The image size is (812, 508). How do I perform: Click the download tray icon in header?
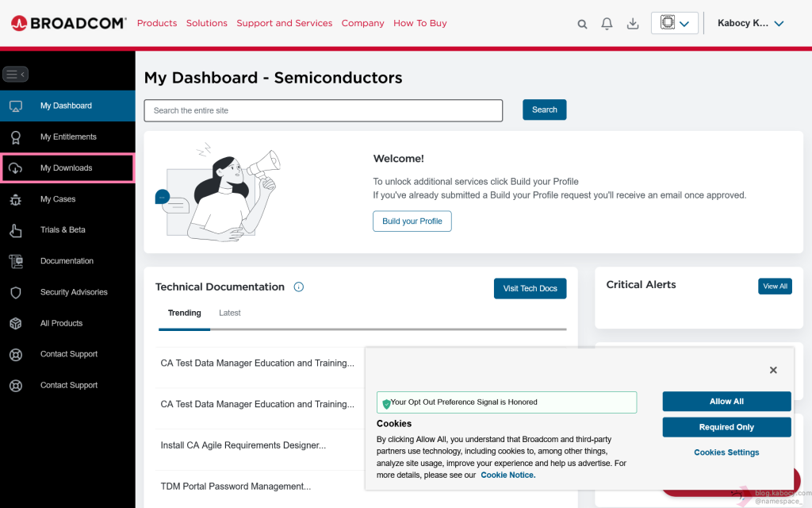pyautogui.click(x=633, y=24)
